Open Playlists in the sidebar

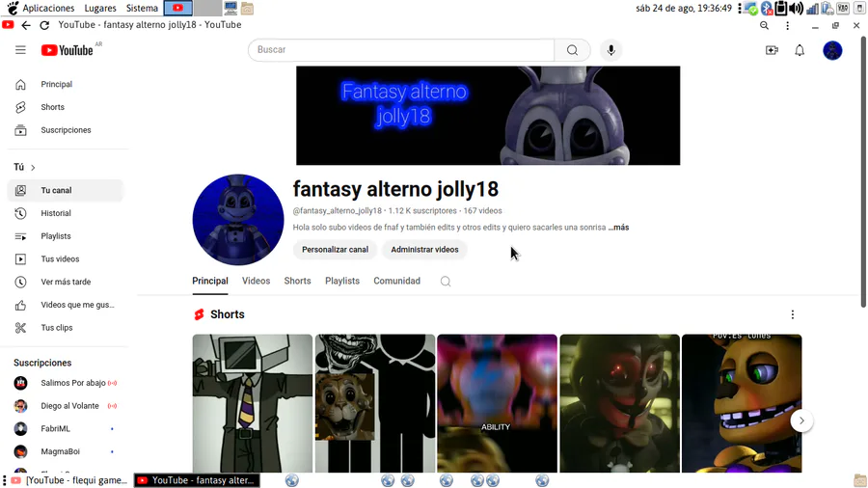tap(66, 236)
